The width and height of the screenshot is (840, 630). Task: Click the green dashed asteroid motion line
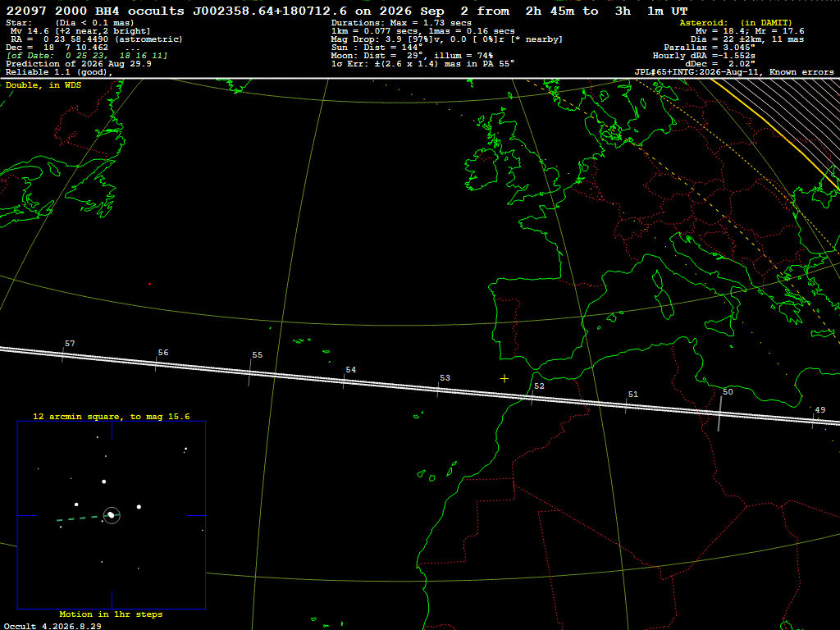coord(79,518)
